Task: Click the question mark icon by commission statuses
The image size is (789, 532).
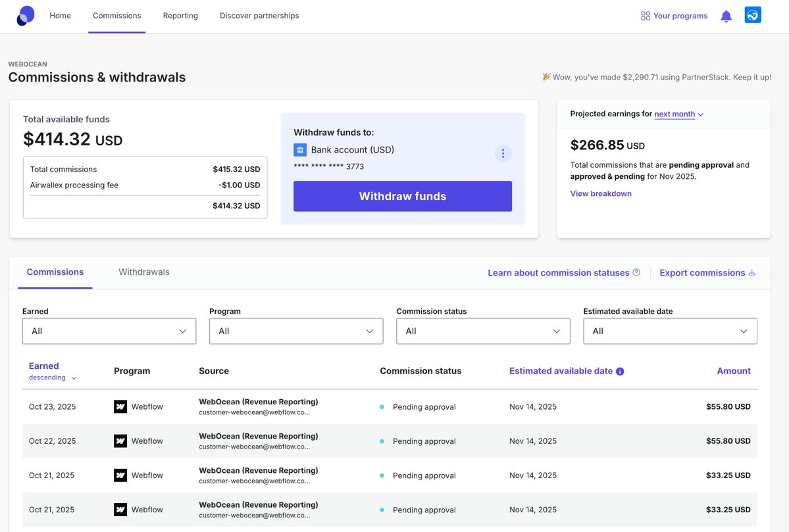Action: (x=636, y=272)
